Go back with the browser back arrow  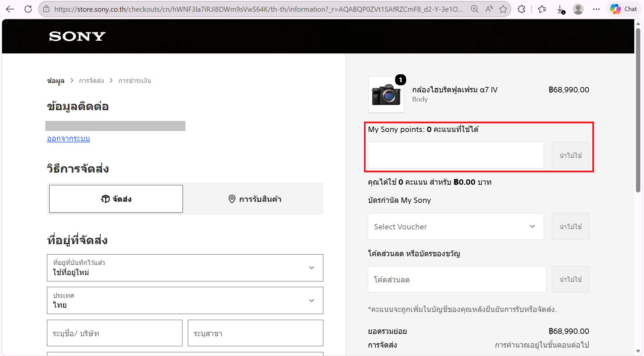pos(10,9)
